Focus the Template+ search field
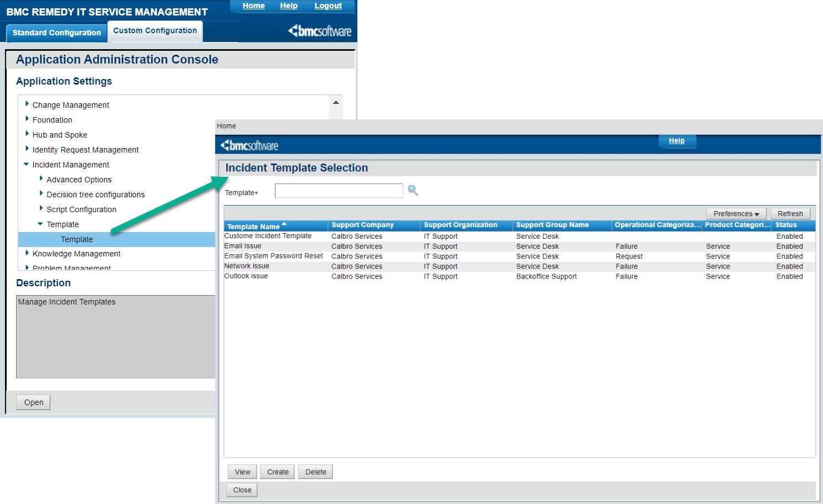The image size is (823, 504). tap(339, 191)
